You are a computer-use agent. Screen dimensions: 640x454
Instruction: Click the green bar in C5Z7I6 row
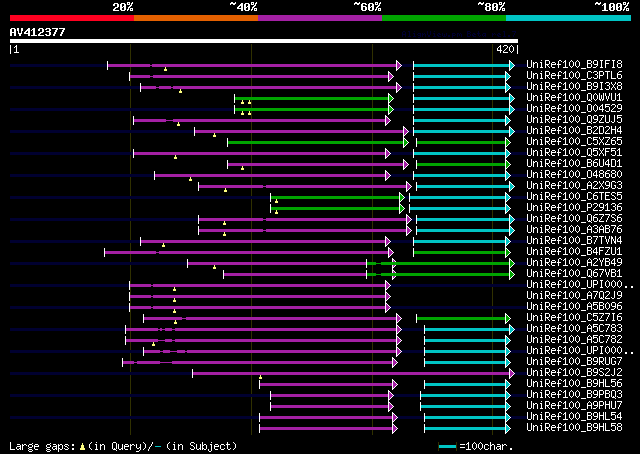(x=463, y=318)
